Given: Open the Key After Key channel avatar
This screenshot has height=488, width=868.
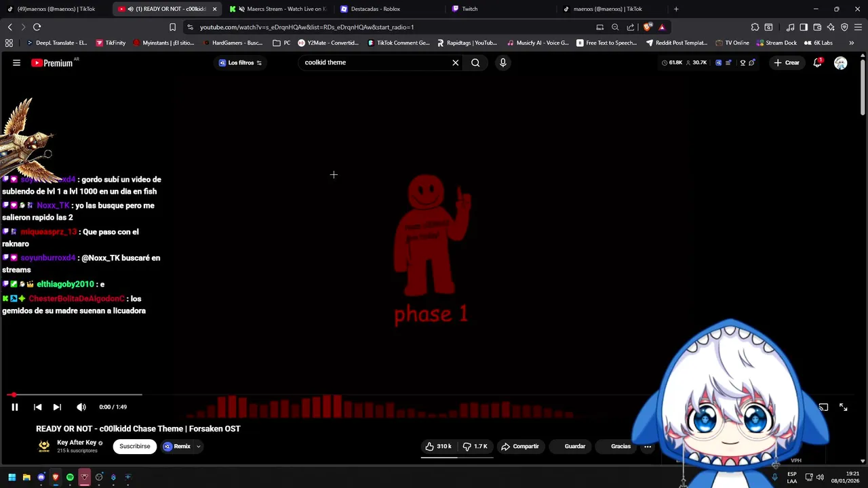Looking at the screenshot, I should point(44,446).
